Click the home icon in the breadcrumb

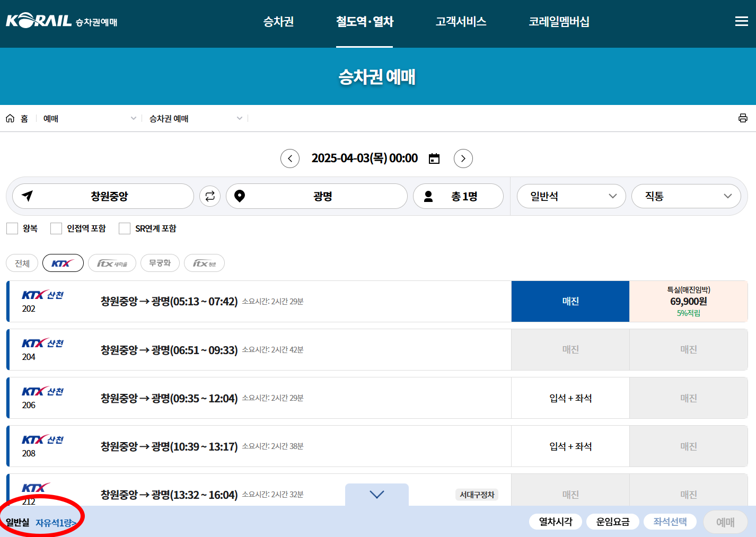tap(10, 118)
